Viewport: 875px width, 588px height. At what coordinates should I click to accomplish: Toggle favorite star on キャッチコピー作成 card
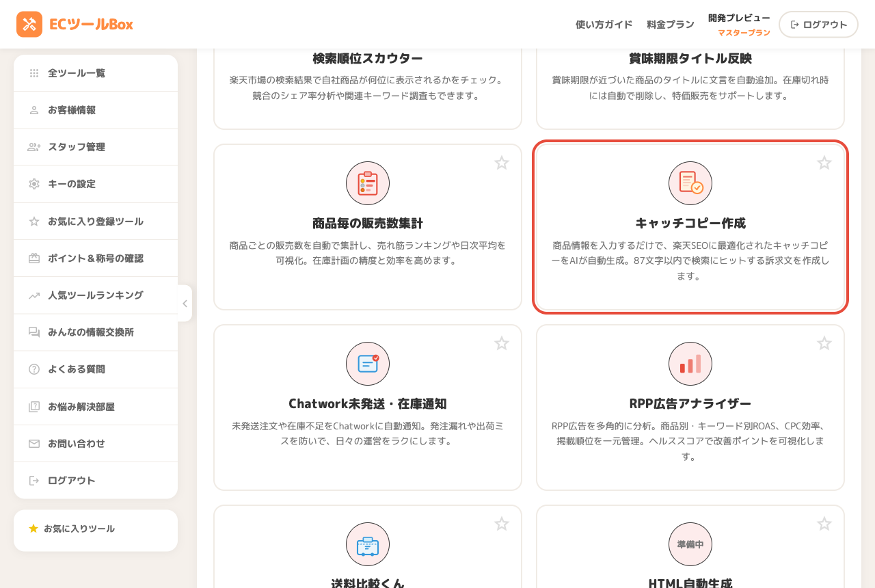coord(824,163)
